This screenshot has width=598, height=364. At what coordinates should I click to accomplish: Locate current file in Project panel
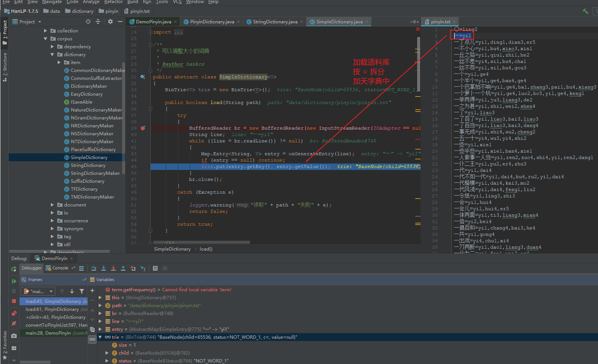[88, 22]
